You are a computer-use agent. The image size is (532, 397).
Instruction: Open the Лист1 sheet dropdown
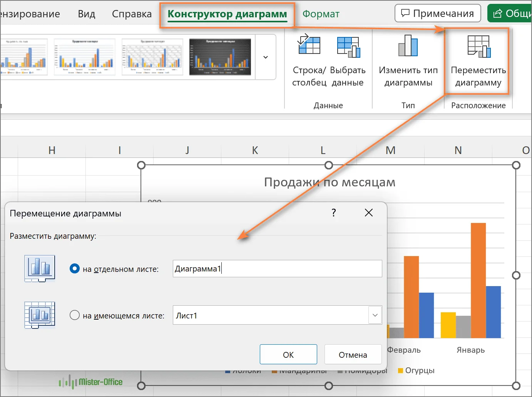click(375, 315)
